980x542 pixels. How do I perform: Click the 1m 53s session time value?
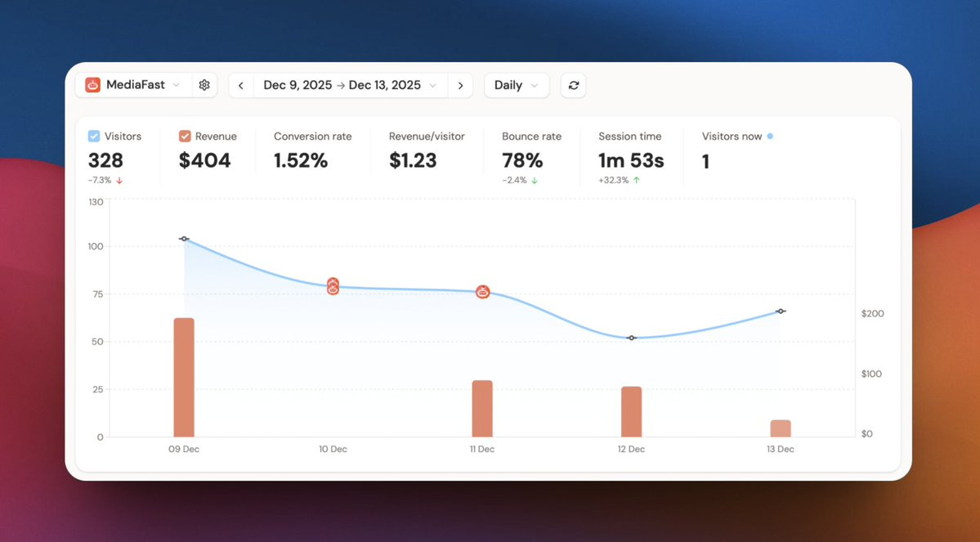[x=631, y=161]
